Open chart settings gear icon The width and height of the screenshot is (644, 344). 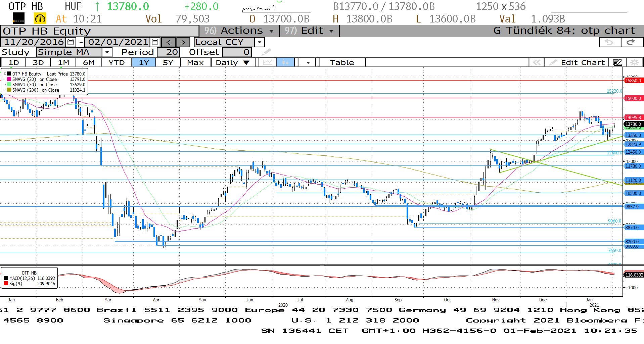click(634, 62)
